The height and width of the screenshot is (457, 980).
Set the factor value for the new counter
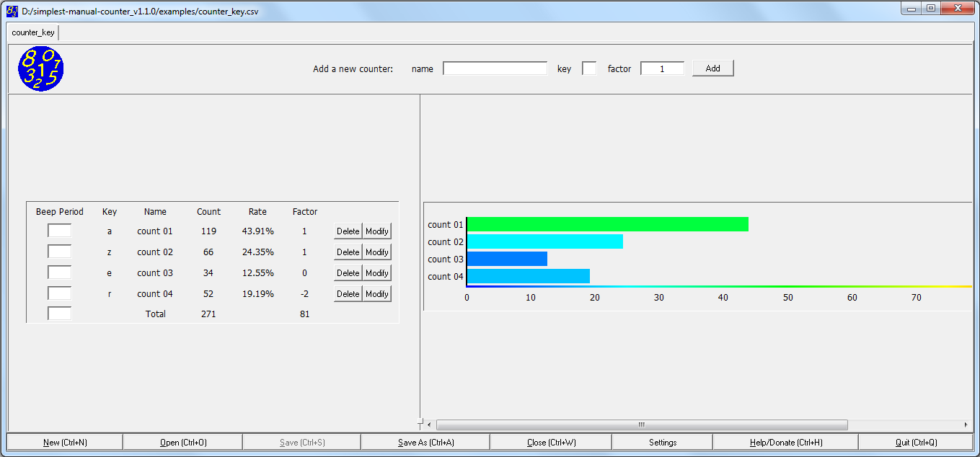(661, 68)
